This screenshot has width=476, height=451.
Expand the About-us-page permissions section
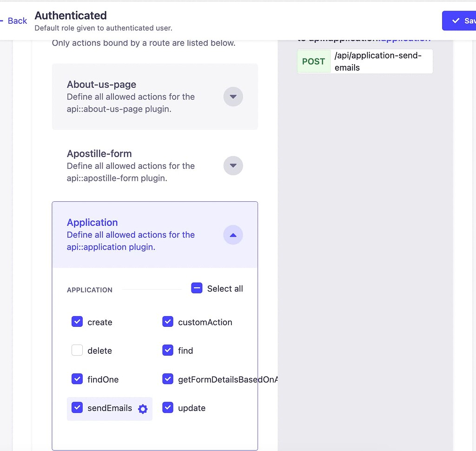pos(233,97)
